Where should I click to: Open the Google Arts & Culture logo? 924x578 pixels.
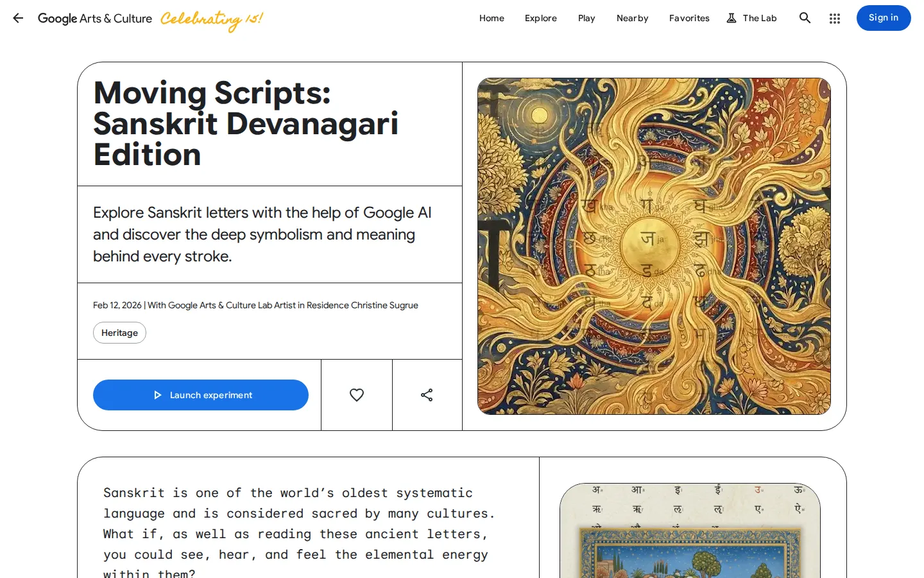tap(95, 19)
